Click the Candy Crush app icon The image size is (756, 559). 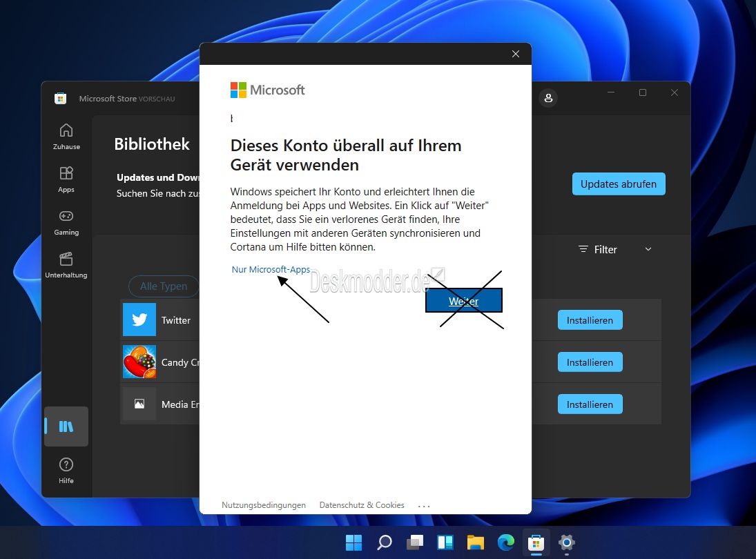pos(139,362)
